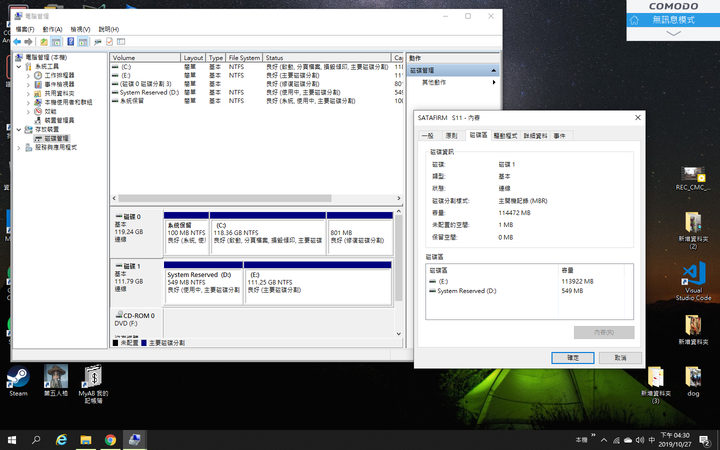Viewport: 720px width, 450px height.
Task: Click the forward arrow in Computer Management toolbar
Action: 28,42
